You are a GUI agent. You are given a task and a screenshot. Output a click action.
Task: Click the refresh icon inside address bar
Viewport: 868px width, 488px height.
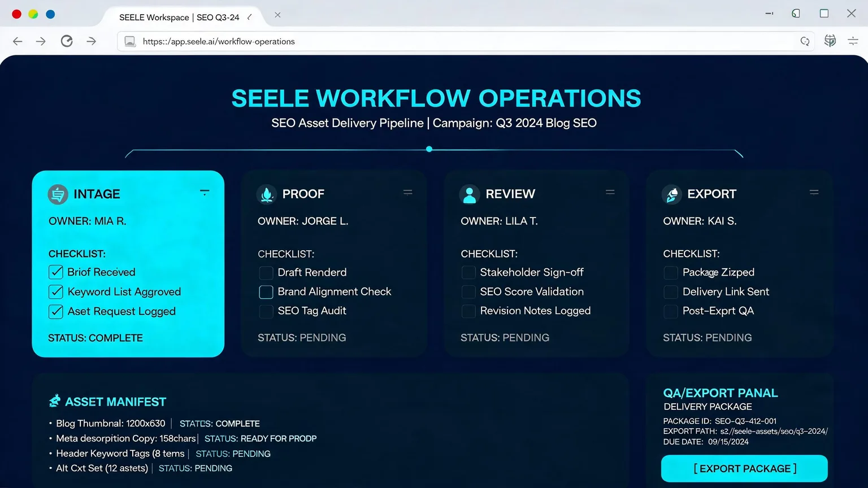805,41
